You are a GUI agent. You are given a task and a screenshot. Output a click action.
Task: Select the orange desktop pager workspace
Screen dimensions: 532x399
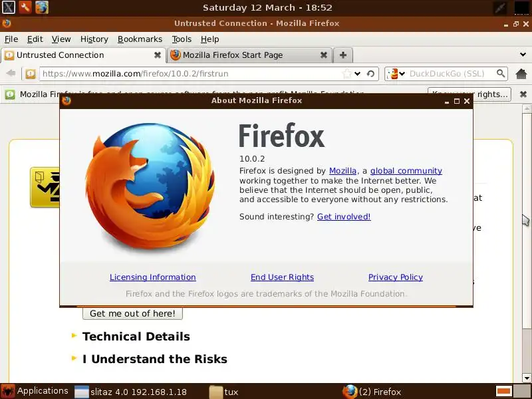(504, 391)
